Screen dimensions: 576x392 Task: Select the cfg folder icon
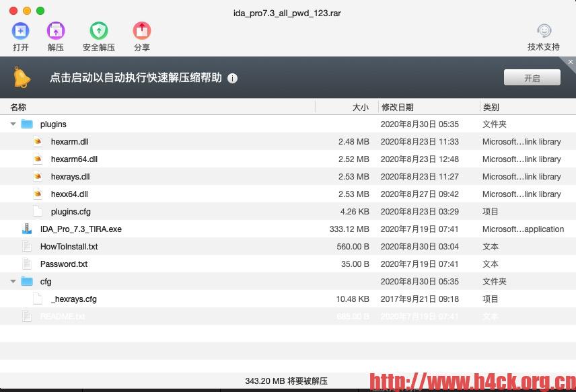click(x=27, y=282)
